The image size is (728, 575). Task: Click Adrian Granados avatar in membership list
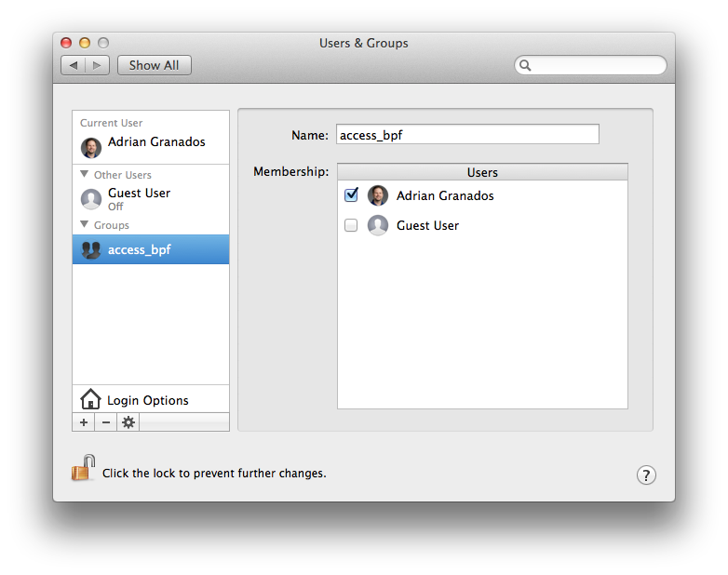pyautogui.click(x=378, y=195)
